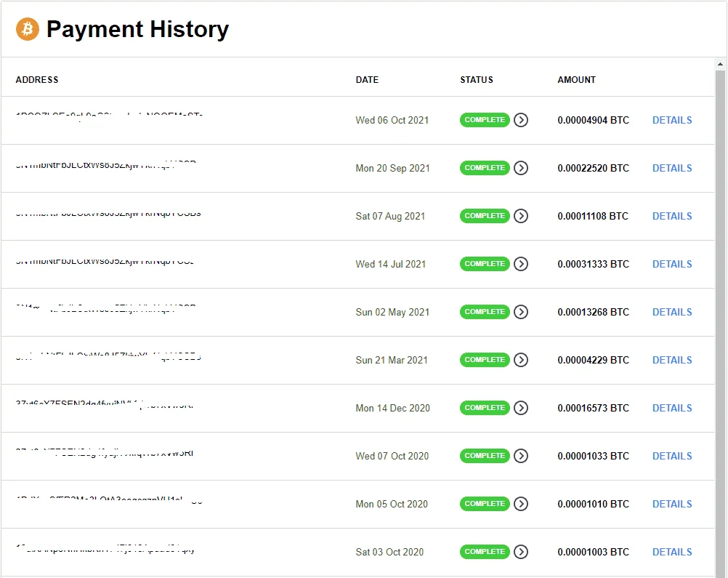The height and width of the screenshot is (578, 728).
Task: Click the Bitcoin logo beside Payment History
Action: point(28,29)
